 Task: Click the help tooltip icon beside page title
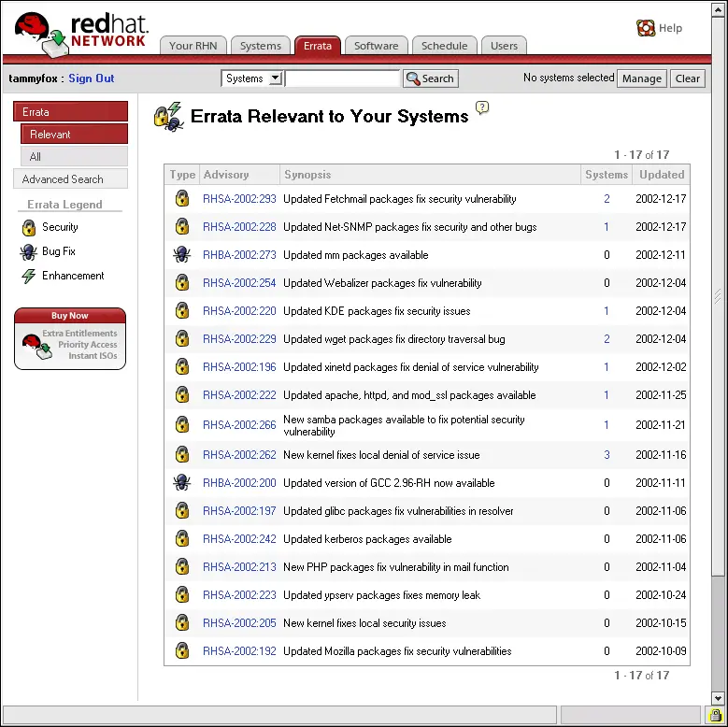coord(482,107)
